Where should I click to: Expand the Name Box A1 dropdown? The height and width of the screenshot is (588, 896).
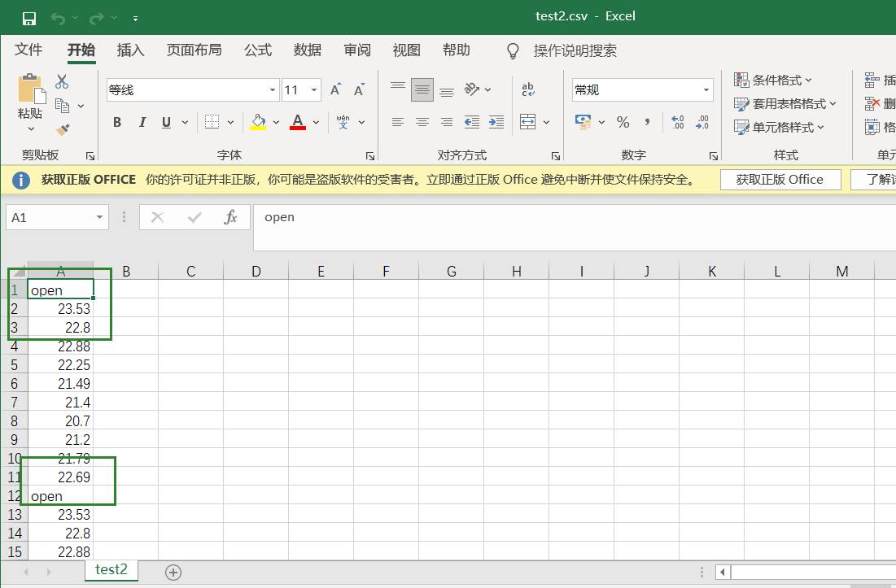(99, 217)
